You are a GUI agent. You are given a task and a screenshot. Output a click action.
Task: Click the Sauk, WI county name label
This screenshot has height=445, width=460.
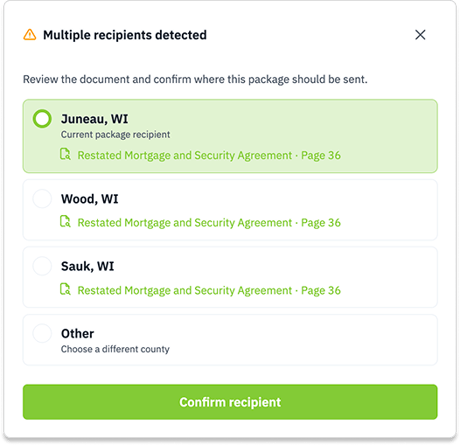88,266
